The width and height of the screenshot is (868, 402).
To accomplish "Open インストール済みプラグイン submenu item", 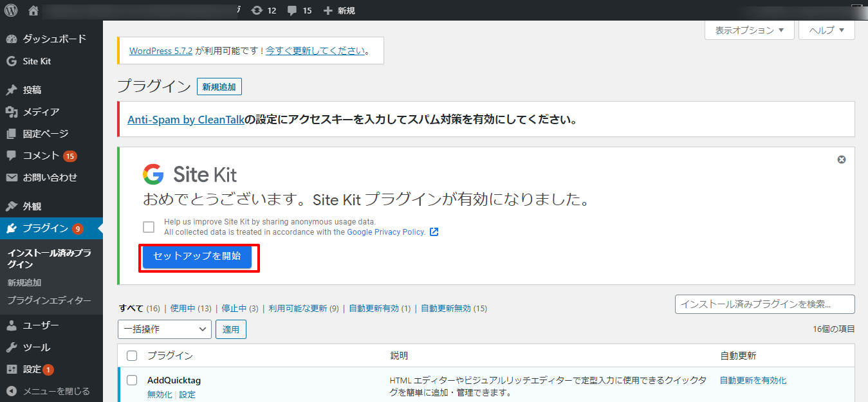I will [50, 259].
